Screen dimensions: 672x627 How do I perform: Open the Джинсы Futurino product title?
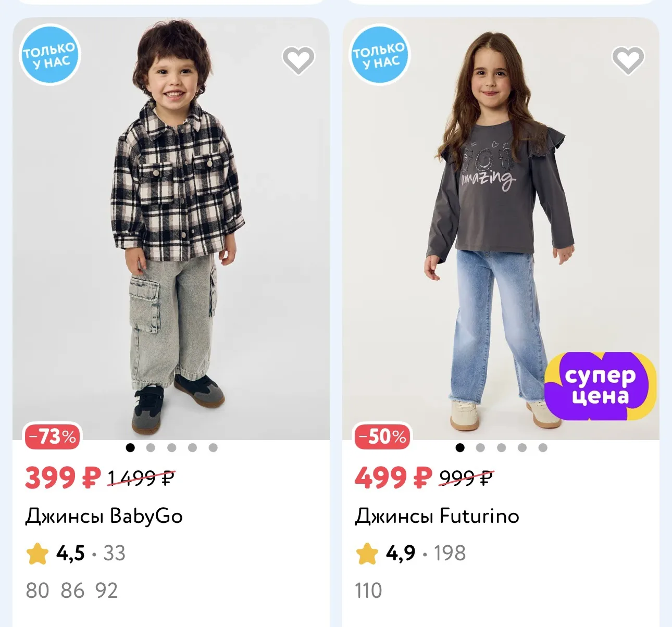(437, 516)
